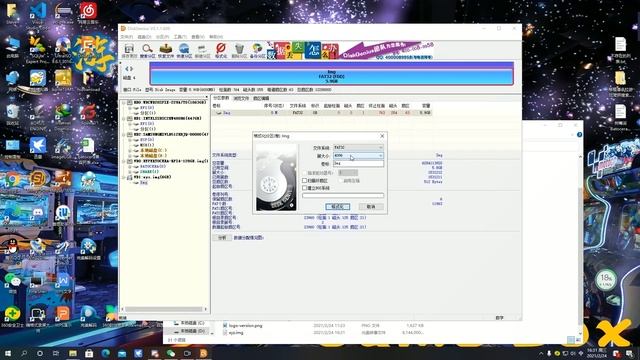This screenshot has height=360, width=640.
Task: Click the Cancel button in format dialog
Action: (371, 207)
